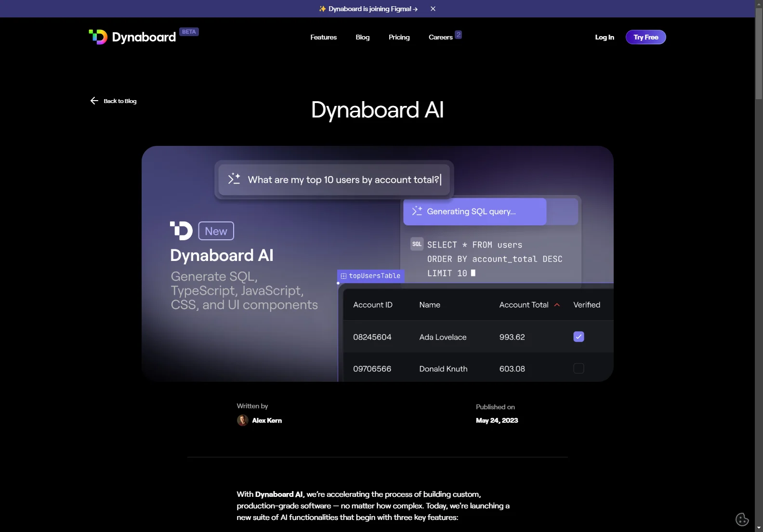Toggle Verified checkbox for Donald Knuth
763x532 pixels.
[x=579, y=368]
